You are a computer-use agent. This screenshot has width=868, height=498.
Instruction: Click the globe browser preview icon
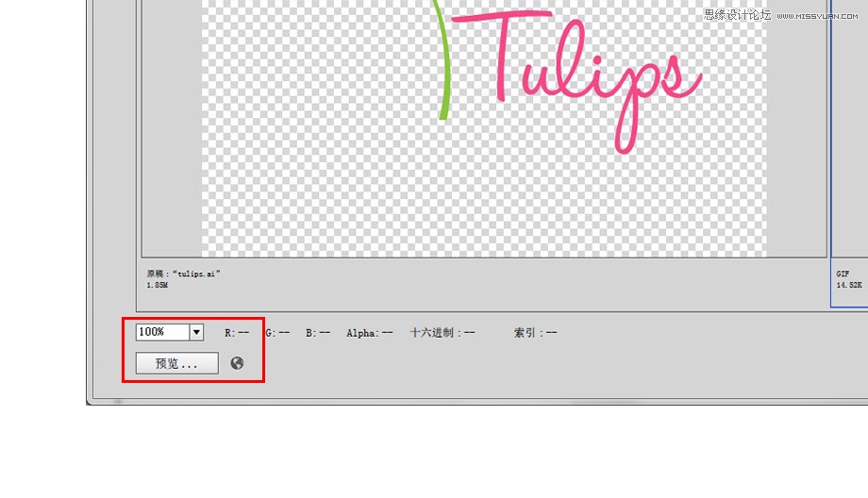pos(237,363)
